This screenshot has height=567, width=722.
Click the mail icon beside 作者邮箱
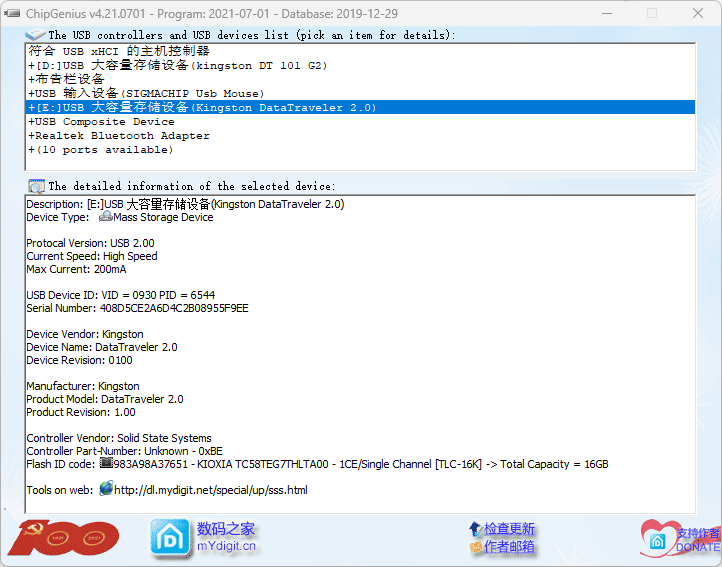click(476, 547)
